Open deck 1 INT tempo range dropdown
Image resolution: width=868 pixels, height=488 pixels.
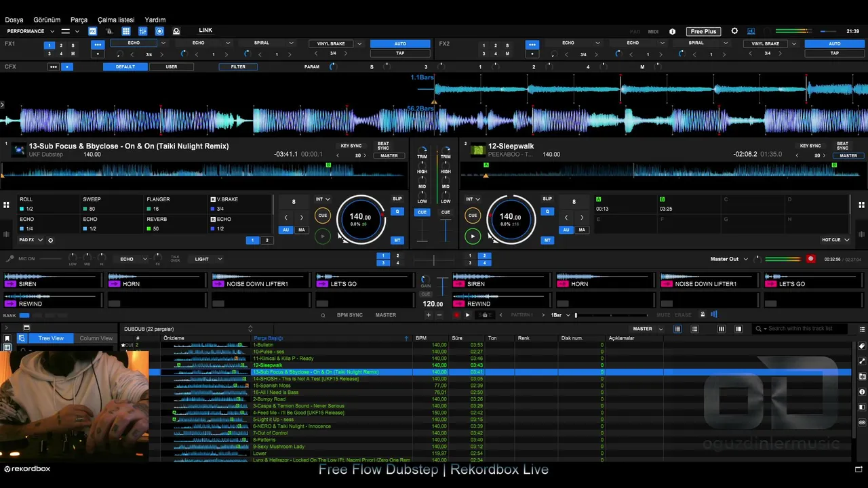[x=323, y=199]
